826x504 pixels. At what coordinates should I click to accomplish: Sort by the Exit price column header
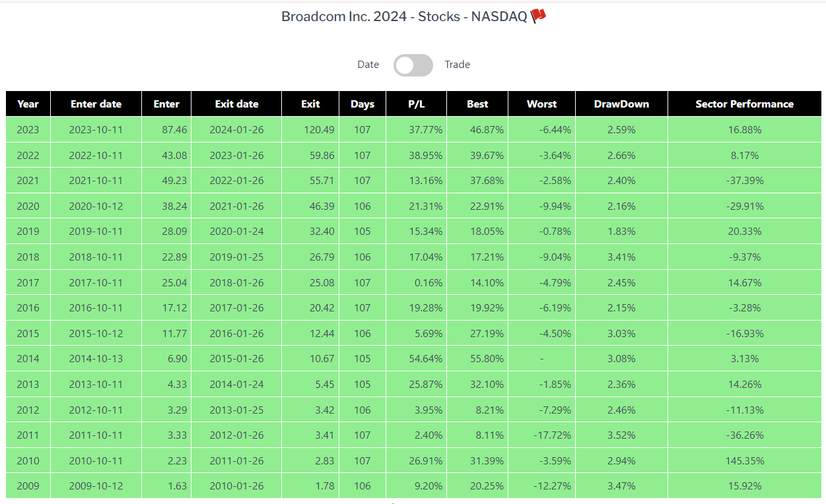point(310,104)
